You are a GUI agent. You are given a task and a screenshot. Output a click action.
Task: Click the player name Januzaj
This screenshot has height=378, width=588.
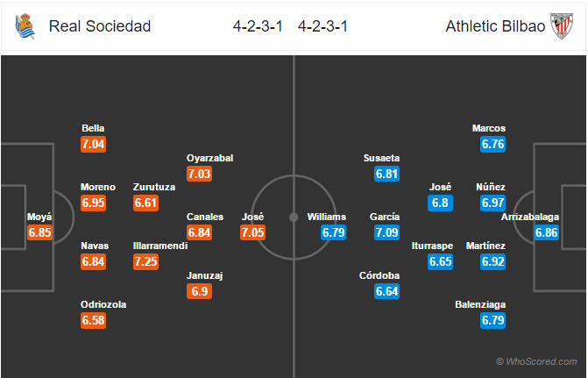coord(205,275)
